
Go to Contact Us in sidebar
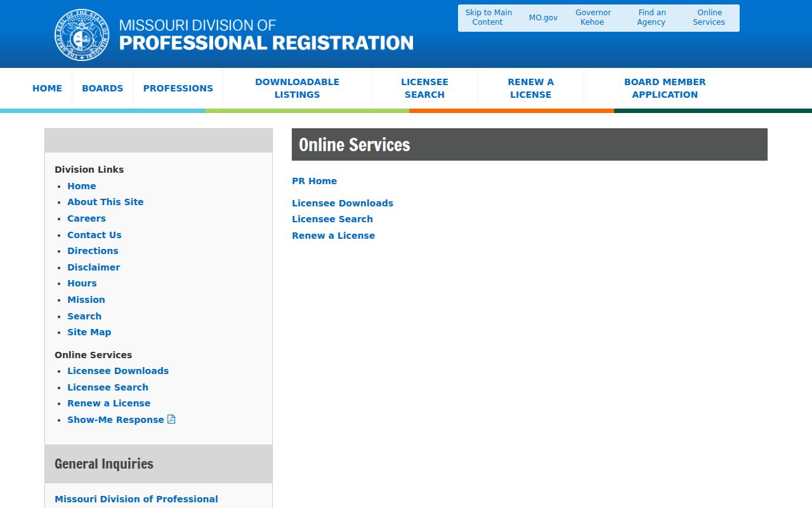click(x=95, y=235)
